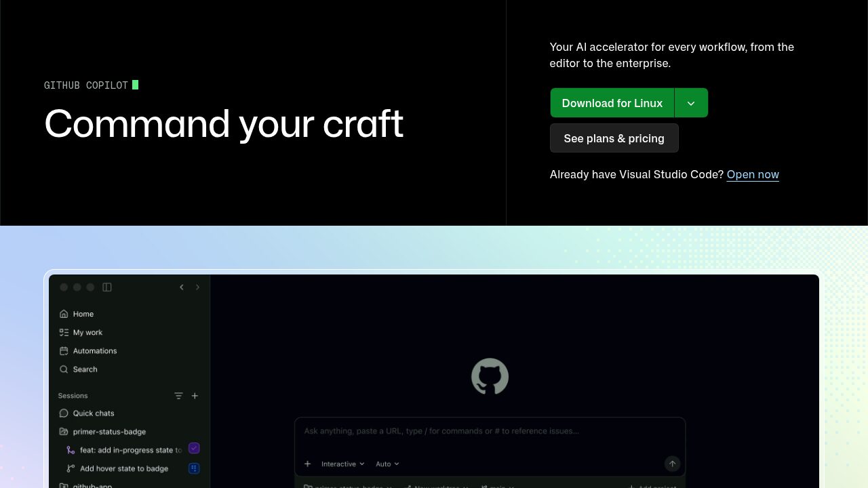Click the Sessions filter icon

click(178, 396)
